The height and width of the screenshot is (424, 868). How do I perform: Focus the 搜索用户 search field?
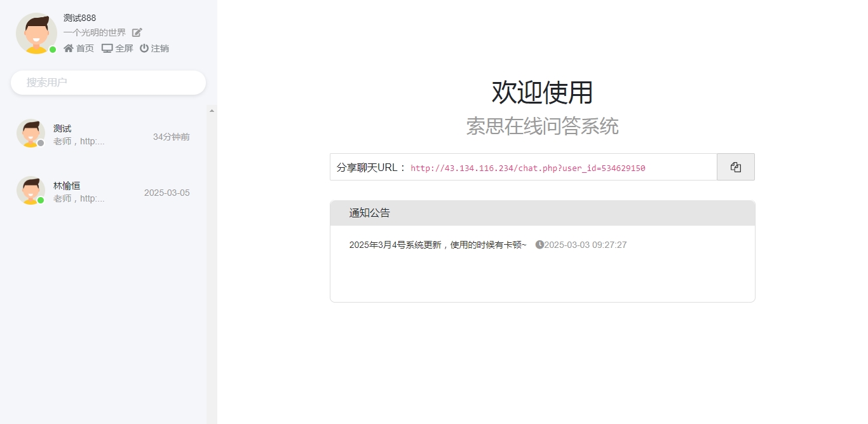point(108,83)
